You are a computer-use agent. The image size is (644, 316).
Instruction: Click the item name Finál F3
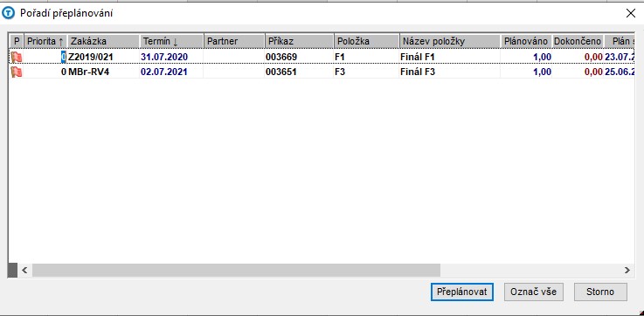tap(418, 72)
